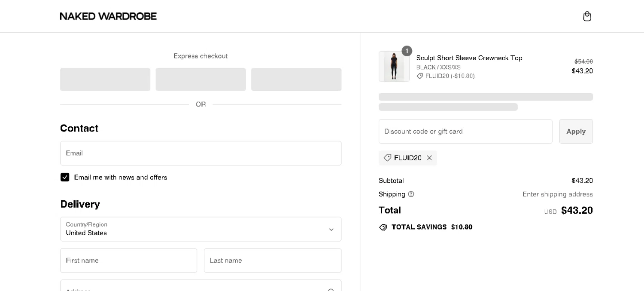Click the shipping help question icon
644x291 pixels.
(411, 194)
